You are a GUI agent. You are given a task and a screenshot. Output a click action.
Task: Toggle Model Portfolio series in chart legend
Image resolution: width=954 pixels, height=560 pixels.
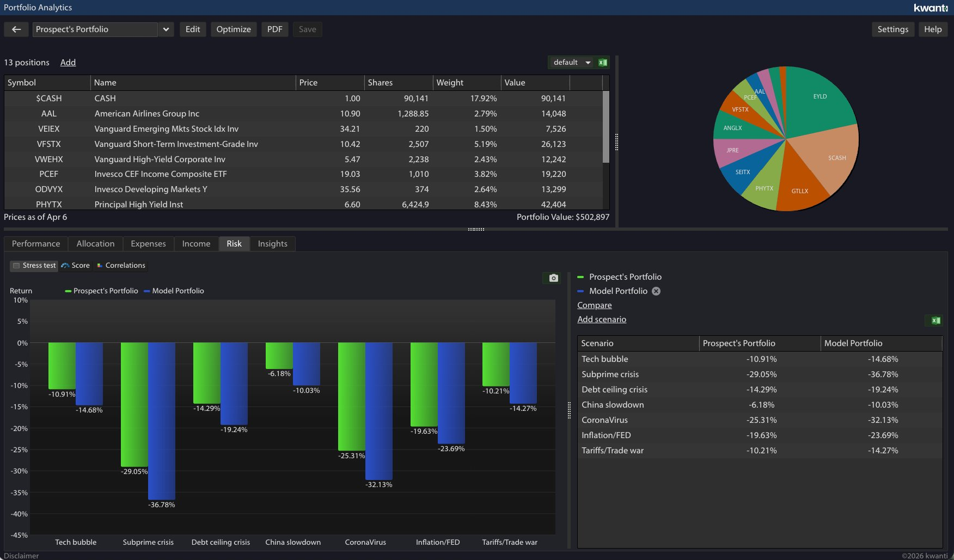click(x=174, y=291)
